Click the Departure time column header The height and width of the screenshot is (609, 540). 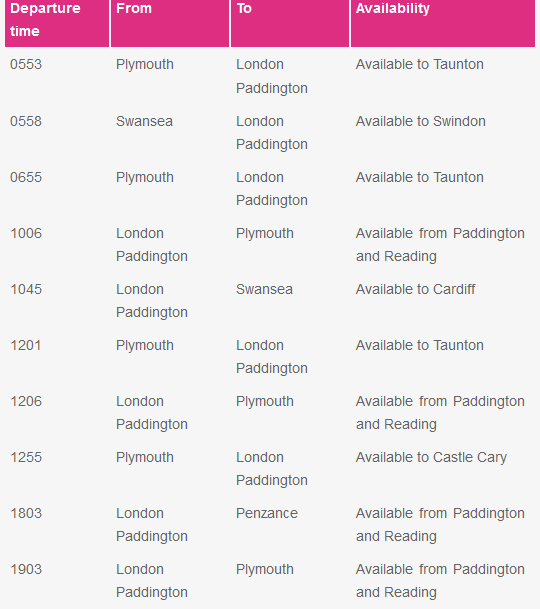(57, 22)
